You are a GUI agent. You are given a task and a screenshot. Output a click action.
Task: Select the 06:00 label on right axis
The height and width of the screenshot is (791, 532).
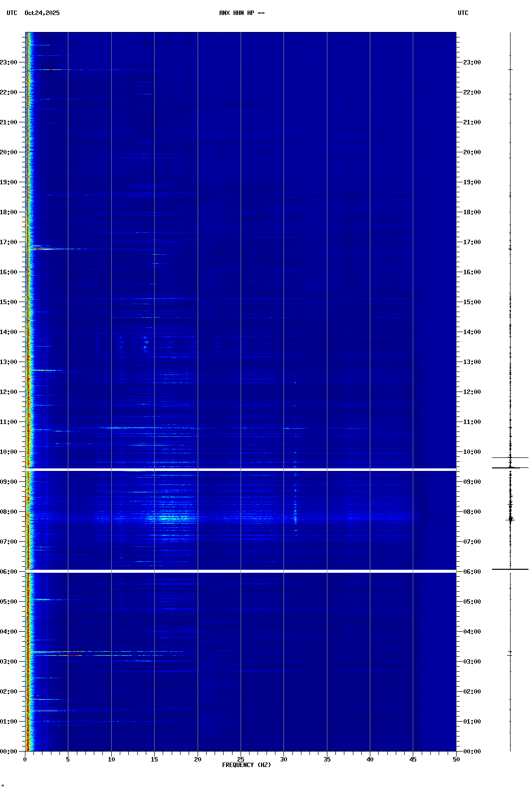(472, 572)
